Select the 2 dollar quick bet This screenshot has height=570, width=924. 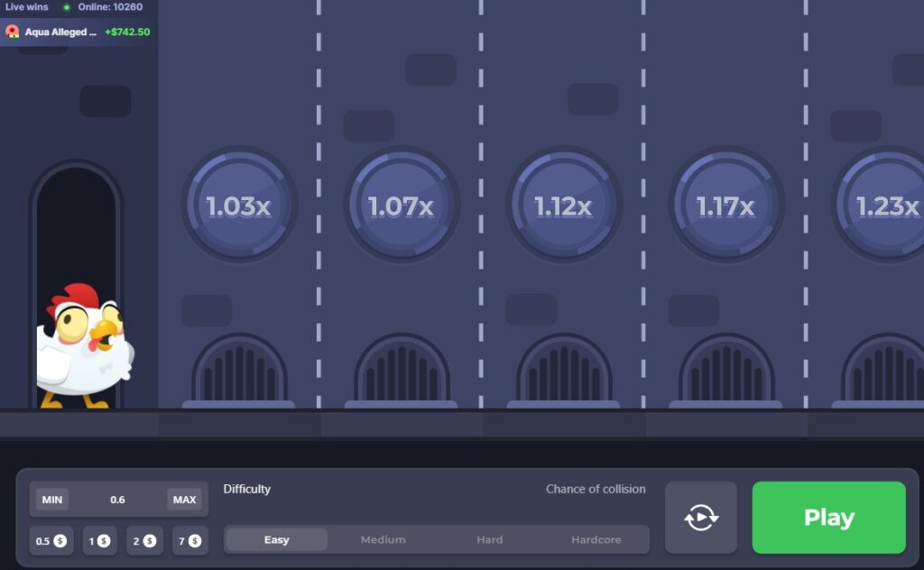click(x=144, y=541)
